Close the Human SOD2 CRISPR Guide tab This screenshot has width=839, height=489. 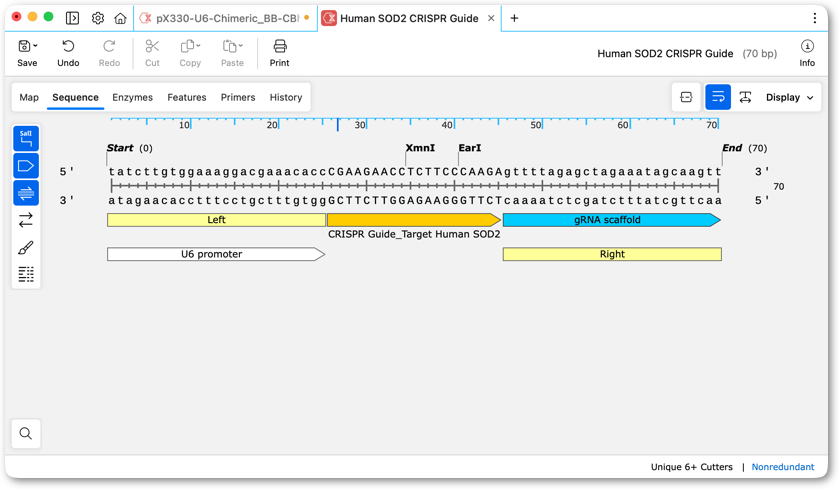tap(491, 18)
